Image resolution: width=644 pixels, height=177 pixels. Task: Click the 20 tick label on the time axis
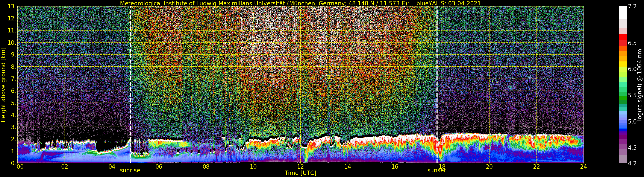[x=489, y=167]
